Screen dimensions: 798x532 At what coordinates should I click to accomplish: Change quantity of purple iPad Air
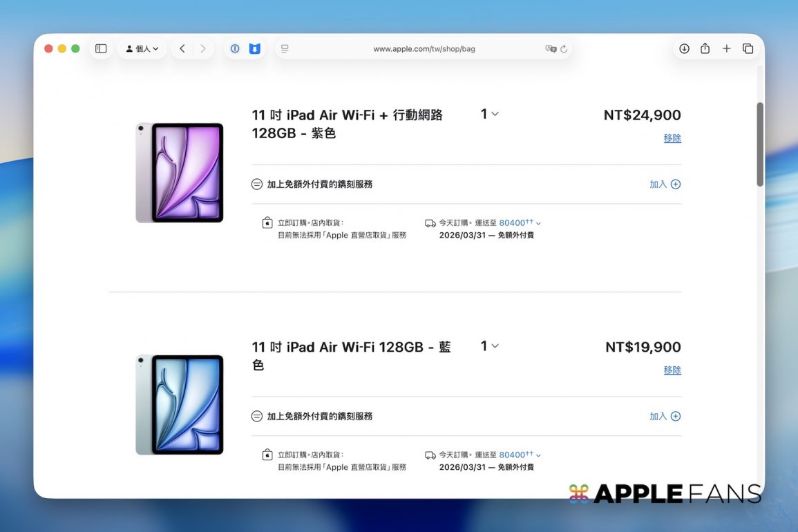[489, 114]
